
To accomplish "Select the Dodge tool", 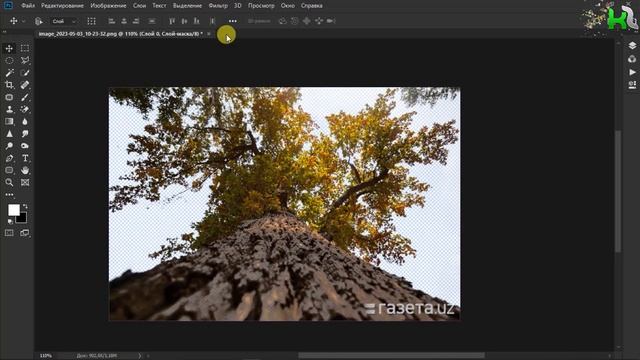I will 9,146.
